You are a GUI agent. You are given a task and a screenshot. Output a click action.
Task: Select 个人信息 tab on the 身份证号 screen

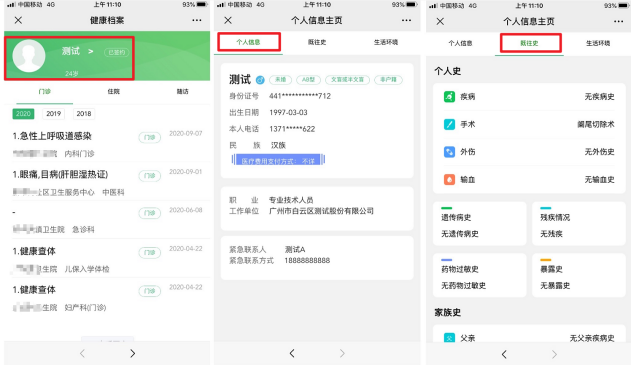248,42
